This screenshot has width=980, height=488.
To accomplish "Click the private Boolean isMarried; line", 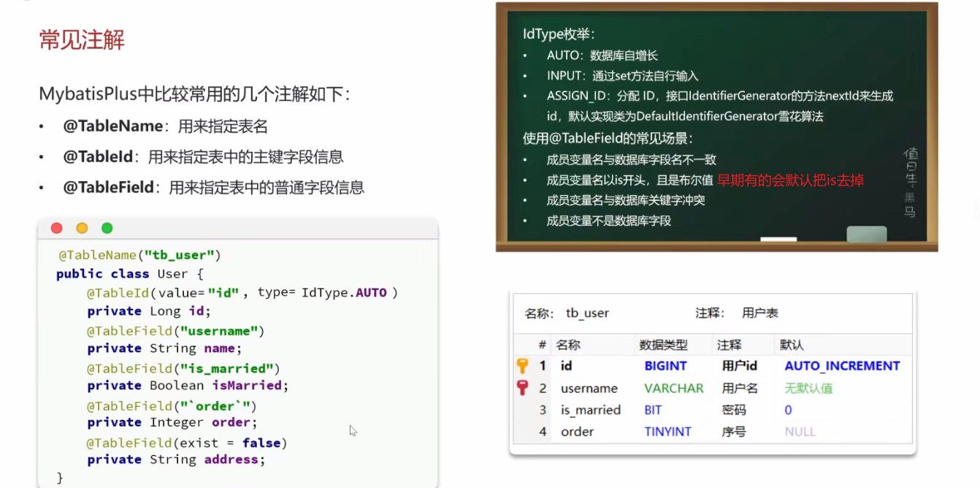I will (x=188, y=386).
